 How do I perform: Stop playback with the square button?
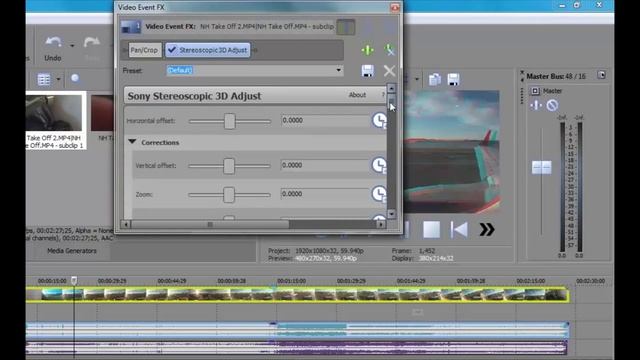431,229
